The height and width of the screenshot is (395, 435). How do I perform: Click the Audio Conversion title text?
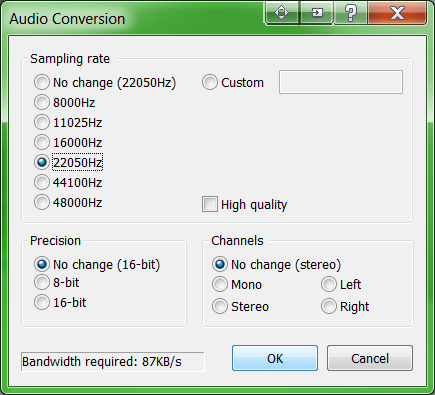67,19
